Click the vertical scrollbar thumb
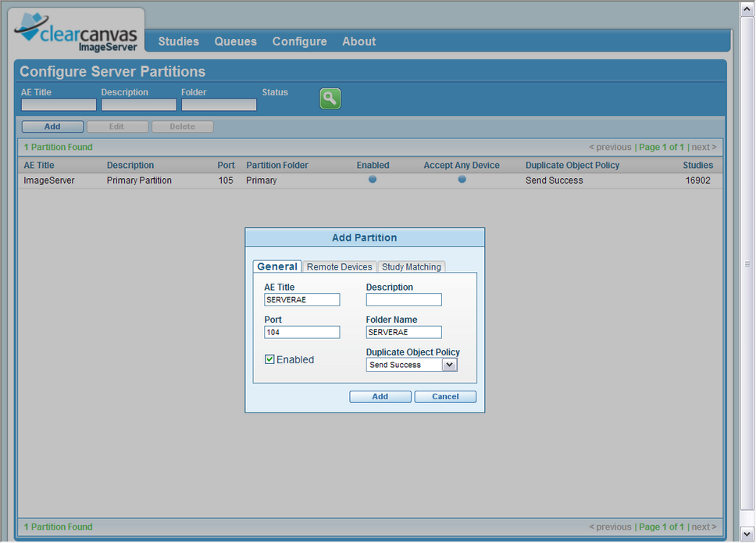Screen dimensions: 756x543 pyautogui.click(x=747, y=263)
